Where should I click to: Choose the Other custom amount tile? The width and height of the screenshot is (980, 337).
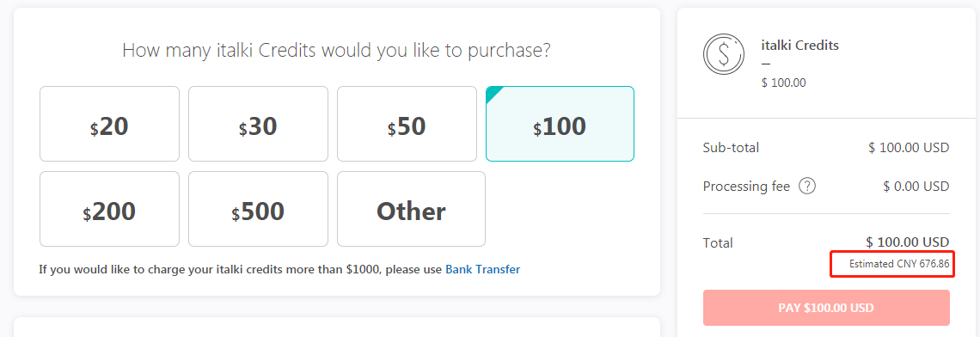click(x=411, y=209)
